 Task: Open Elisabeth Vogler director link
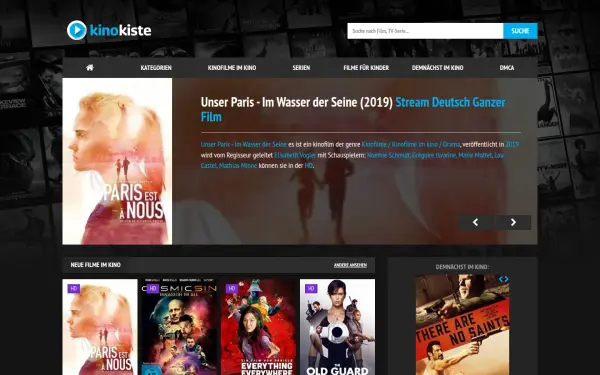coord(295,155)
